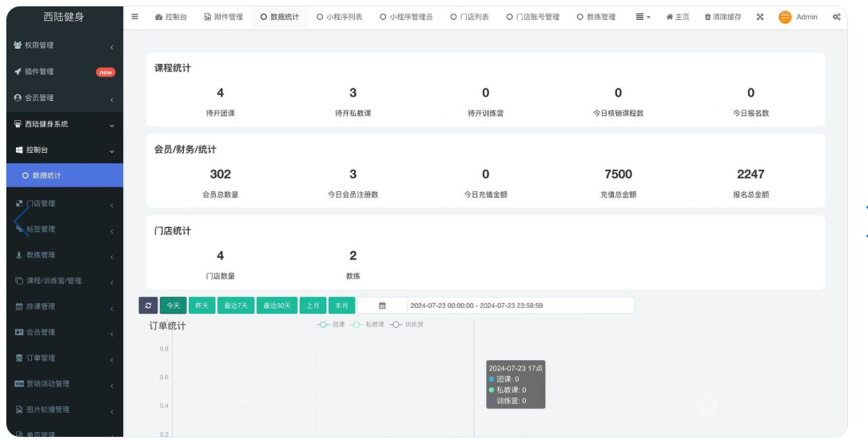Select the 数据统计 tab
The image size is (868, 440).
point(280,17)
